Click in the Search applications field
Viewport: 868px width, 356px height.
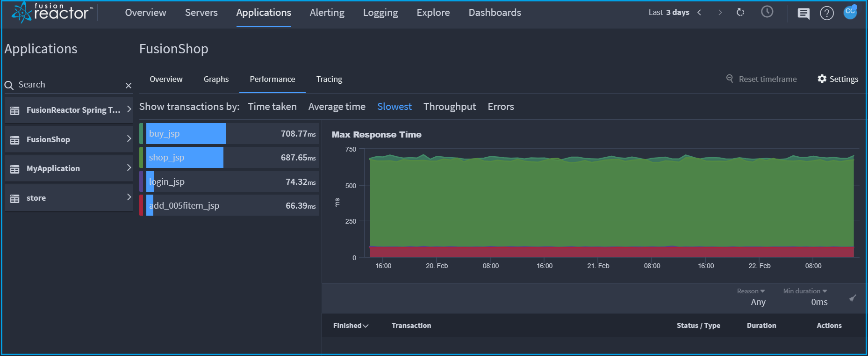(x=69, y=85)
